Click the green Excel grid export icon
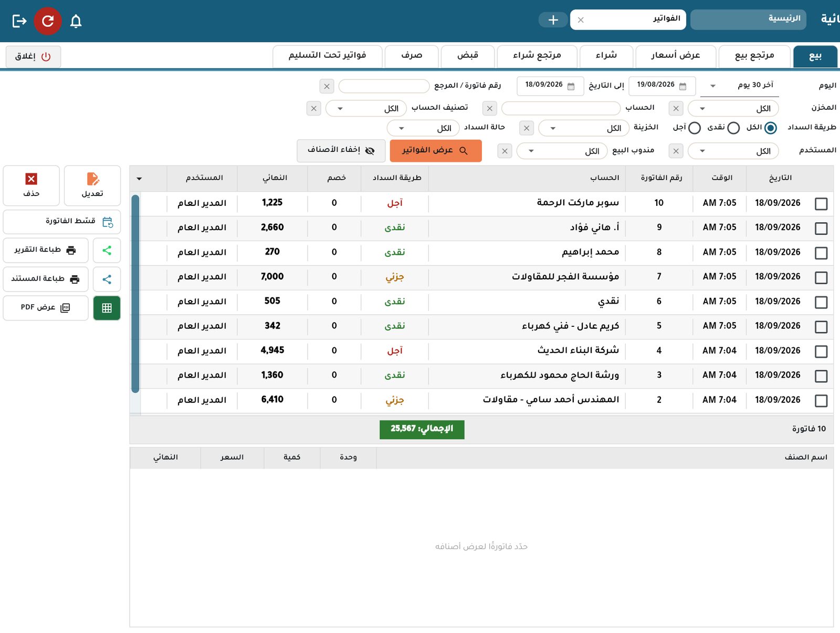Viewport: 840px width, 633px height. coord(107,308)
